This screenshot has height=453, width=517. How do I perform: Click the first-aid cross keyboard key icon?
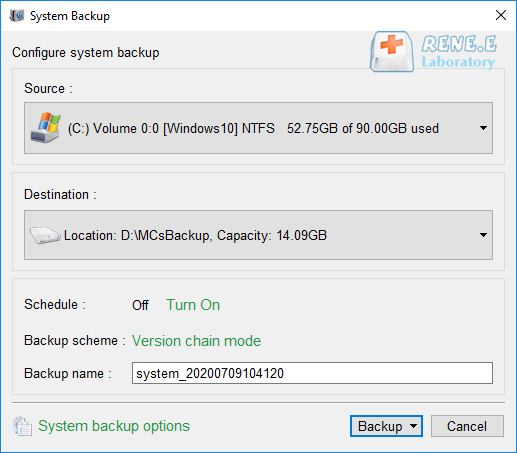[392, 52]
